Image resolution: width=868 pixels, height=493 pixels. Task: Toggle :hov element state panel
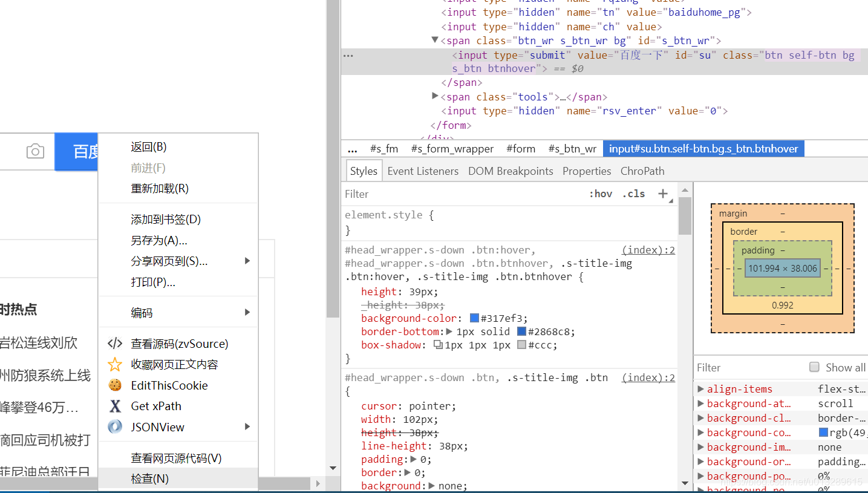(601, 194)
